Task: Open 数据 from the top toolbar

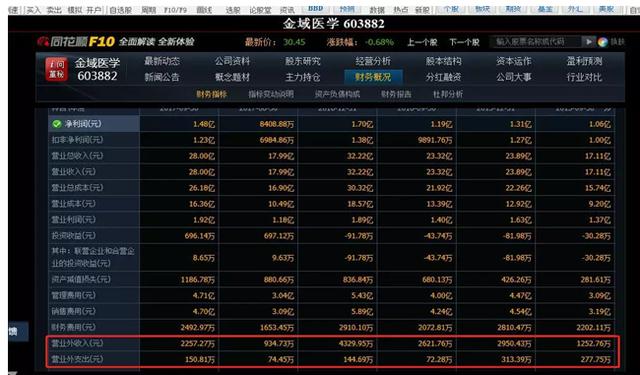Action: pos(377,10)
